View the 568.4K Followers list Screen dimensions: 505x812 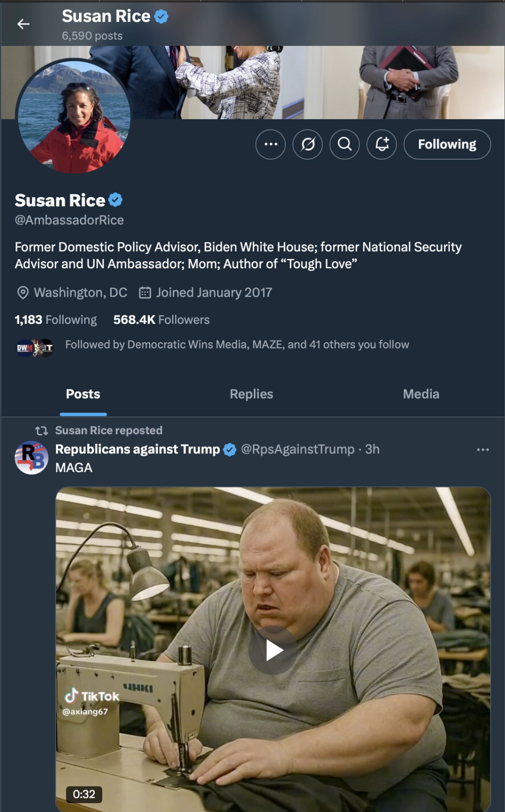tap(160, 319)
